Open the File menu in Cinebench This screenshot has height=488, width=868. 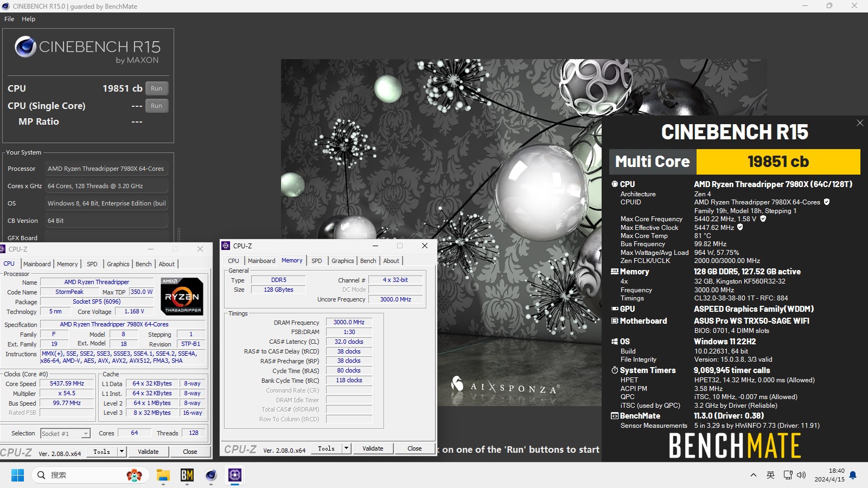(x=9, y=19)
